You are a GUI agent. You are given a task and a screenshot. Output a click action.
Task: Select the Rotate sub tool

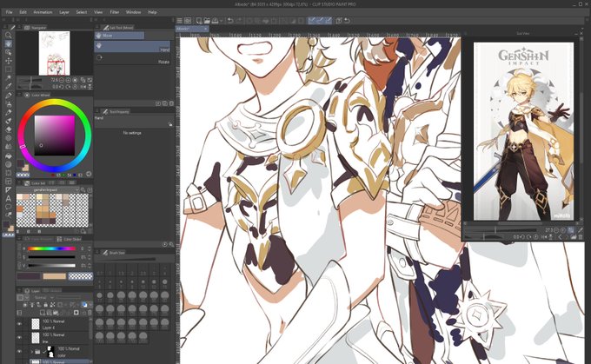click(x=132, y=59)
